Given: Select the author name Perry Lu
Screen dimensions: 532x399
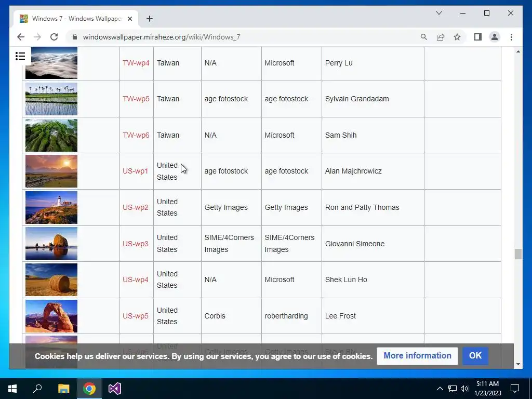Looking at the screenshot, I should click(339, 63).
